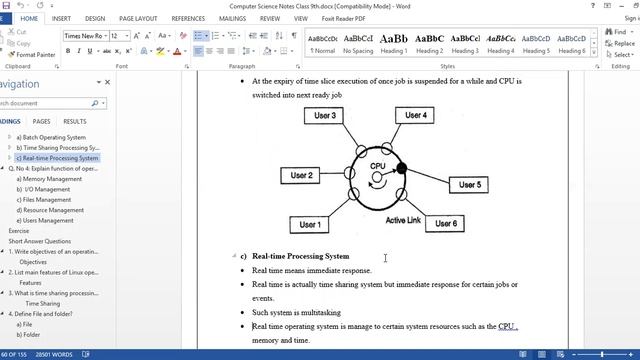Switch navigation pane to PAGES
The width and height of the screenshot is (640, 360).
[41, 122]
